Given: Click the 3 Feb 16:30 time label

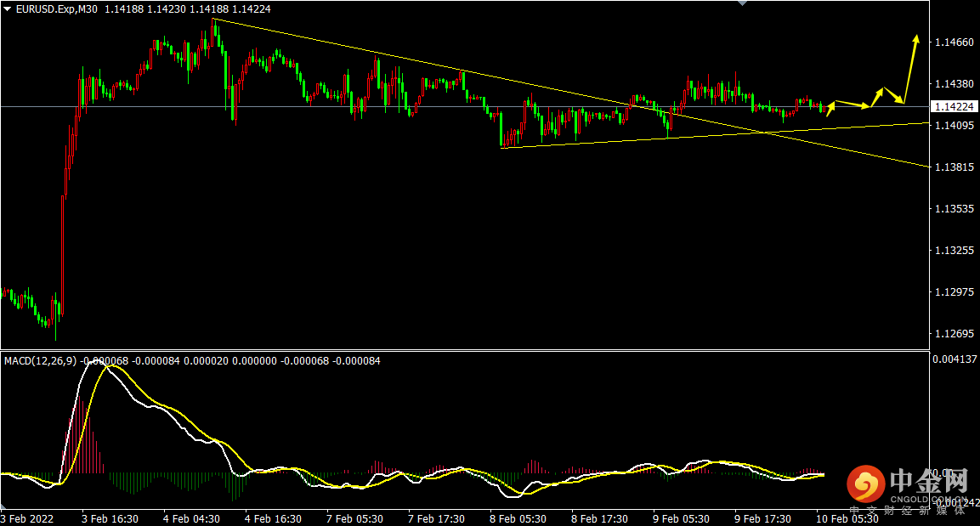Looking at the screenshot, I should coord(110,519).
